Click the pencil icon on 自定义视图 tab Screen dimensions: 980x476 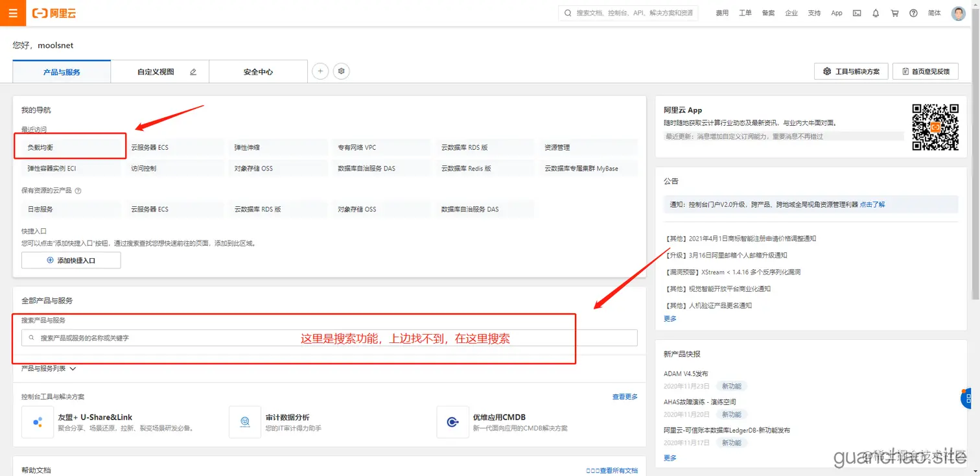point(193,72)
